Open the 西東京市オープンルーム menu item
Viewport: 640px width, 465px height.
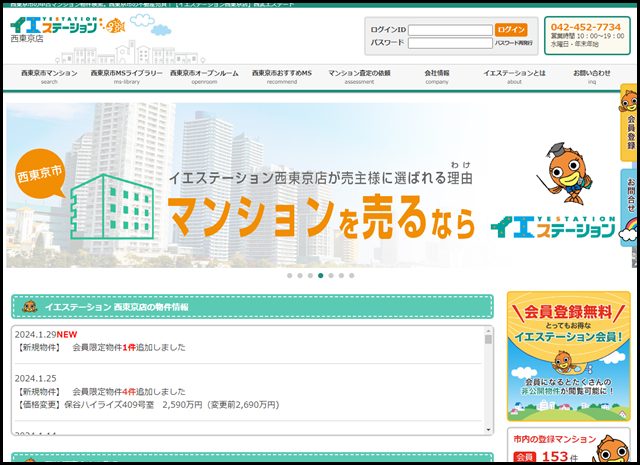pyautogui.click(x=204, y=76)
